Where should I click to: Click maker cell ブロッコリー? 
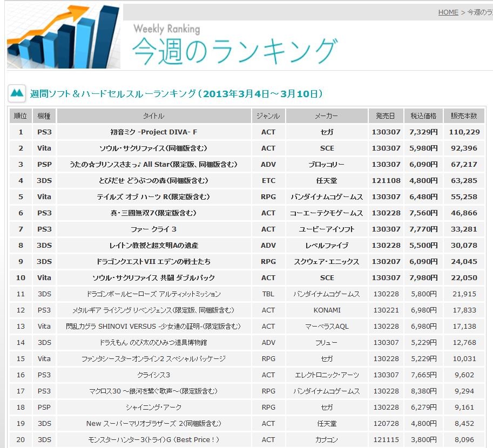[x=327, y=165]
